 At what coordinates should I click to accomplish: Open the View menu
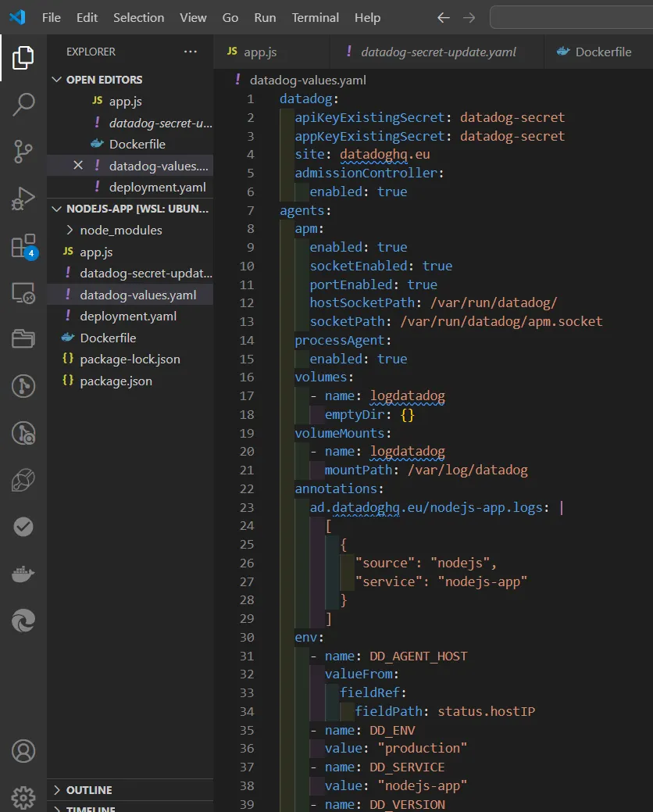tap(193, 18)
